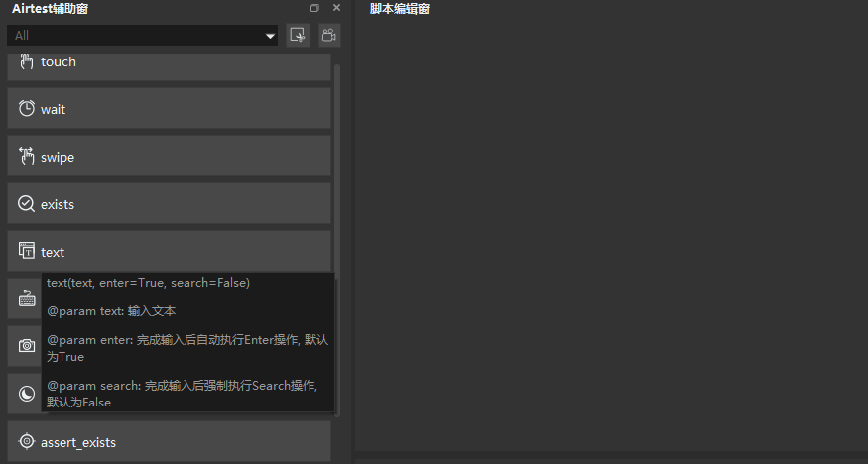Click inside the 脚本编辑窗 editor area

pyautogui.click(x=611, y=235)
